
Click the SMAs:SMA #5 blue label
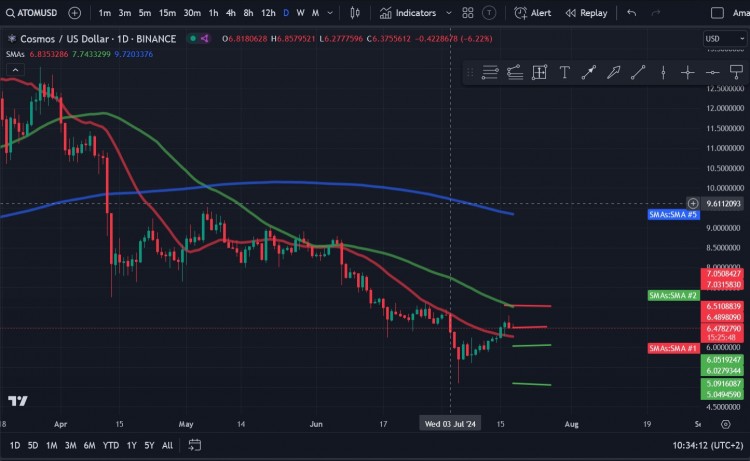click(673, 214)
